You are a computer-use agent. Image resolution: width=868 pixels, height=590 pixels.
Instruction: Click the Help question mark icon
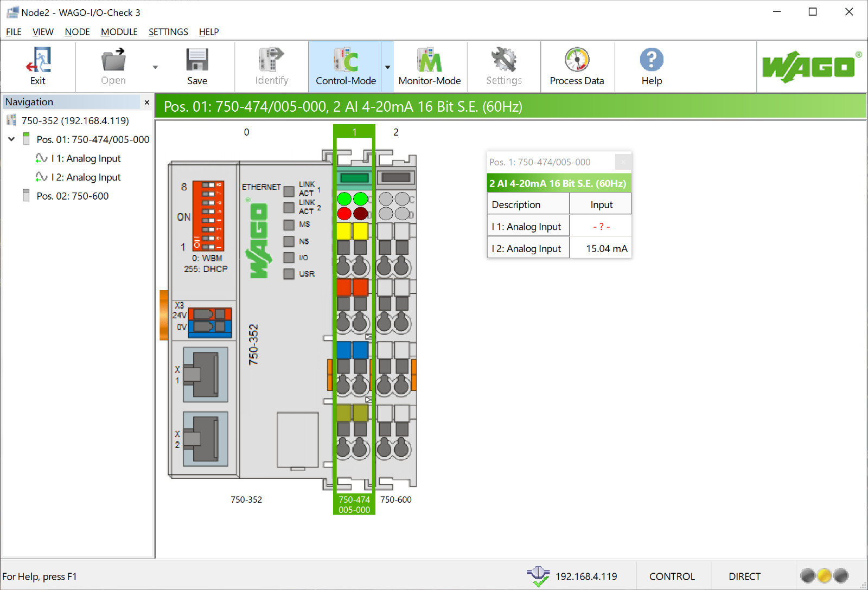(x=652, y=60)
